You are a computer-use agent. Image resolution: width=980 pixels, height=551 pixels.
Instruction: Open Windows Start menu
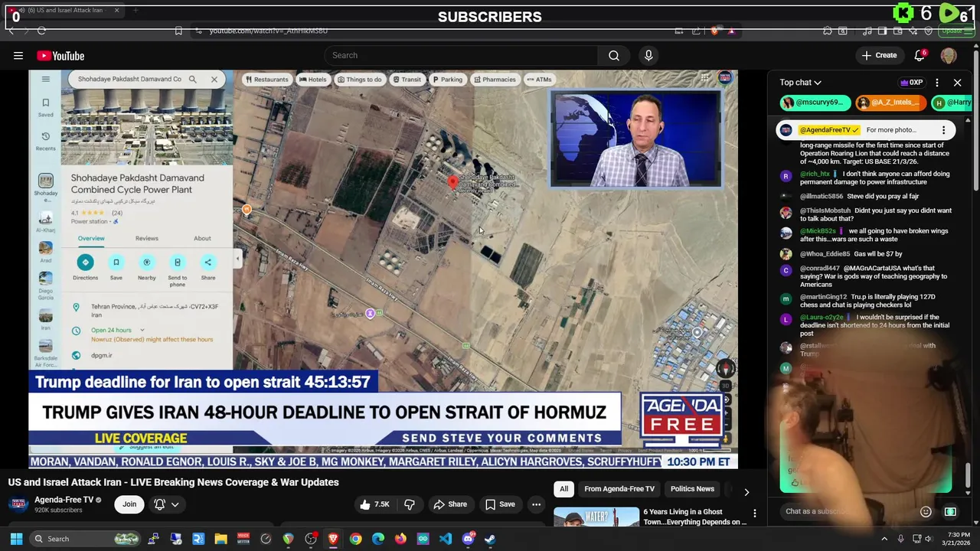(x=16, y=539)
